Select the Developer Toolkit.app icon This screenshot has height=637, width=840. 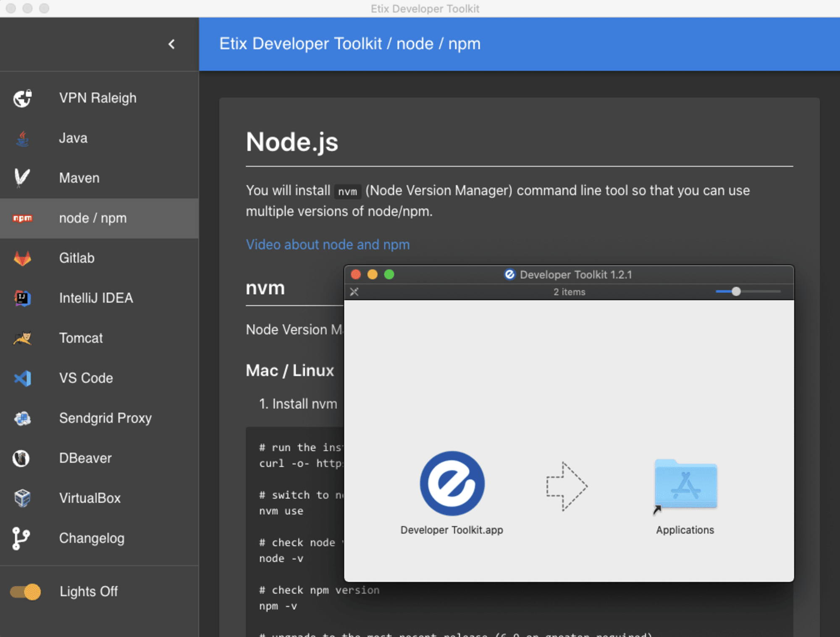452,483
